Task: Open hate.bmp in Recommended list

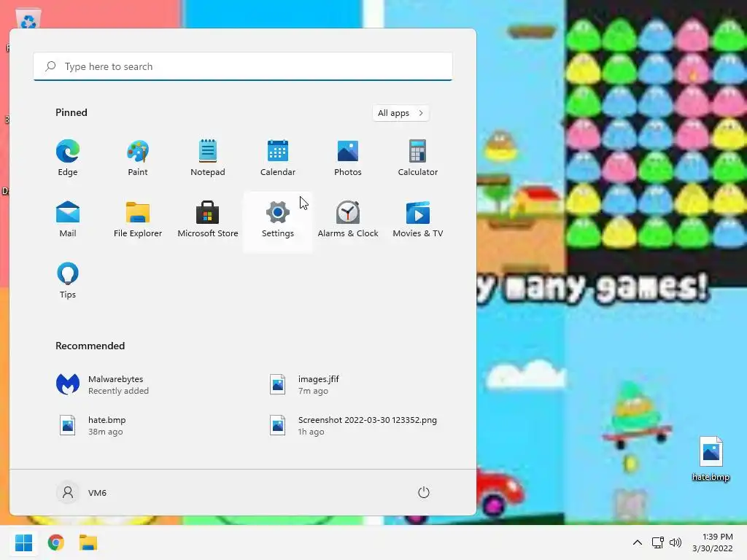Action: pyautogui.click(x=91, y=425)
